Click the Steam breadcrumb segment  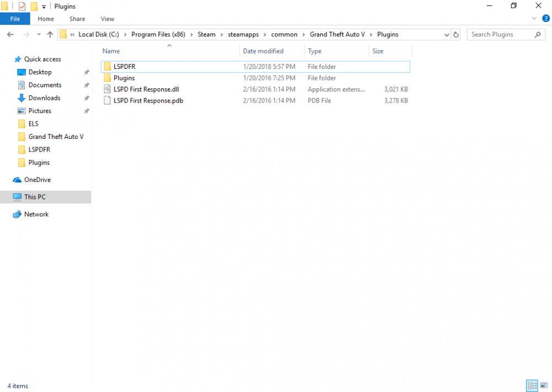coord(206,34)
